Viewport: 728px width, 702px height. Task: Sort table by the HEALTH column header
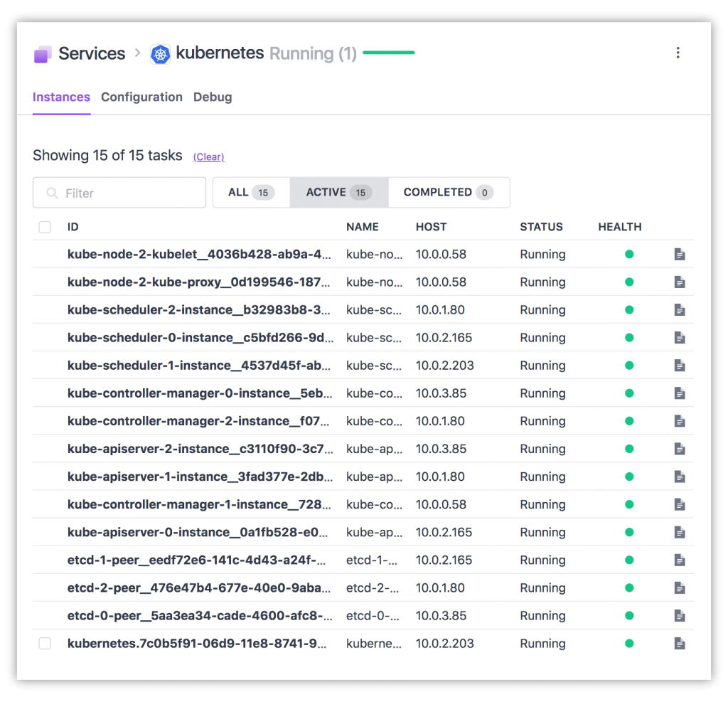pos(620,227)
